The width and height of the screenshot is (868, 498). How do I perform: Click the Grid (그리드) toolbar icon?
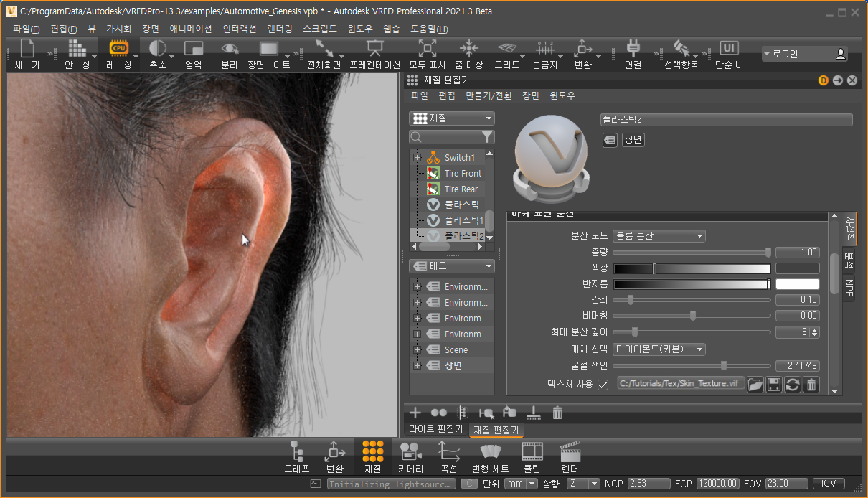pos(506,49)
